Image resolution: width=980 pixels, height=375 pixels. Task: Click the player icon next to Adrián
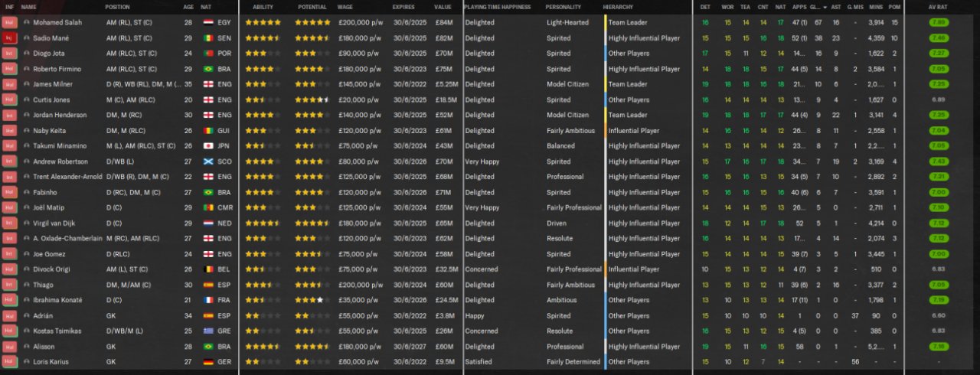(x=27, y=315)
